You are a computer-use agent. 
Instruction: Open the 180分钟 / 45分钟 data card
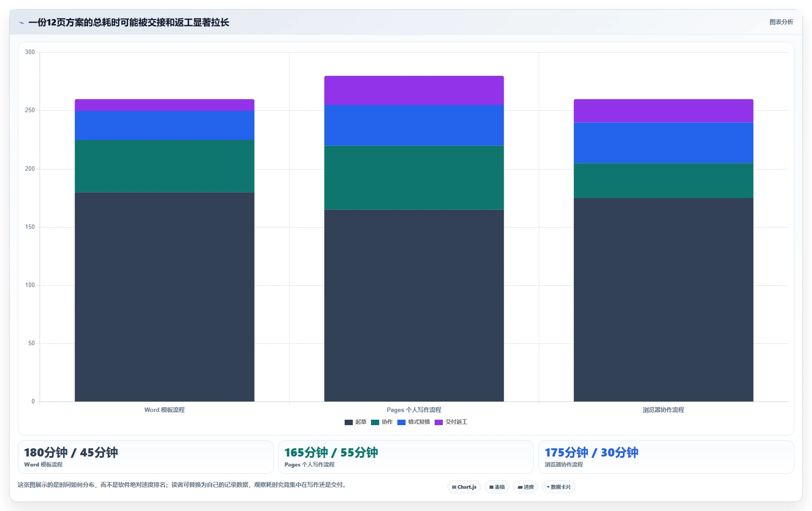(145, 457)
